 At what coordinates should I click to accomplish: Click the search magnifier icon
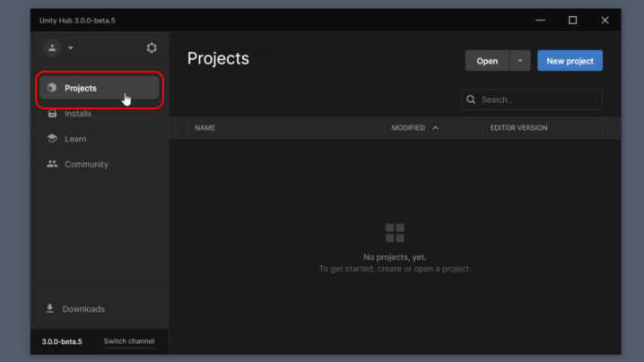click(471, 99)
